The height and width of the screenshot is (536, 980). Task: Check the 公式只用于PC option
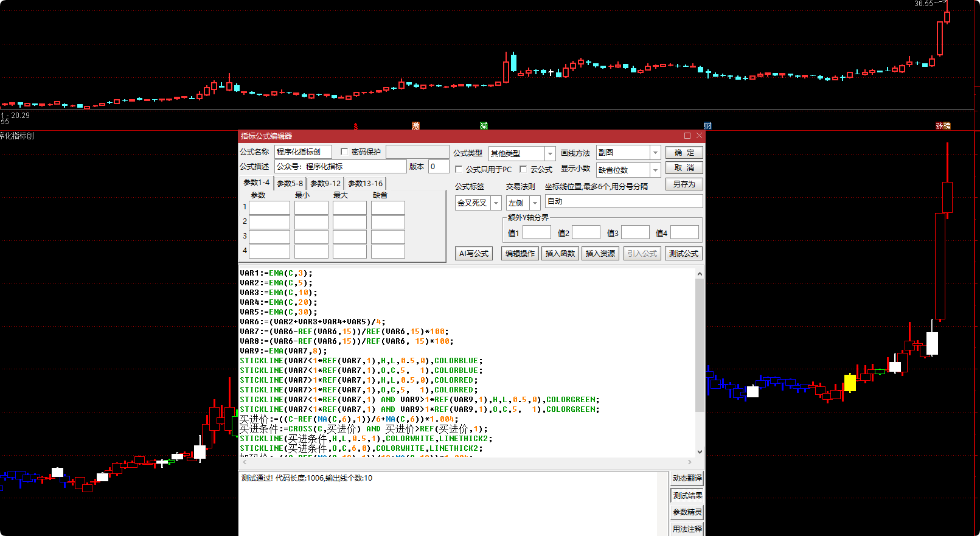coord(459,170)
